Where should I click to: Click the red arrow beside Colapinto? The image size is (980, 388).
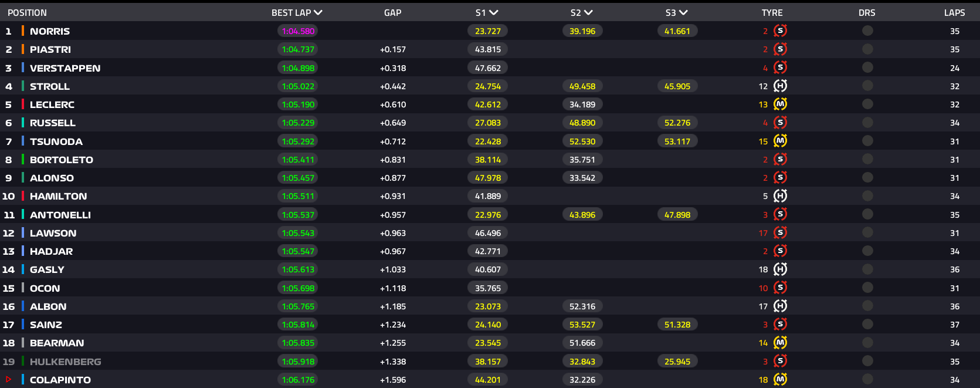click(x=8, y=380)
